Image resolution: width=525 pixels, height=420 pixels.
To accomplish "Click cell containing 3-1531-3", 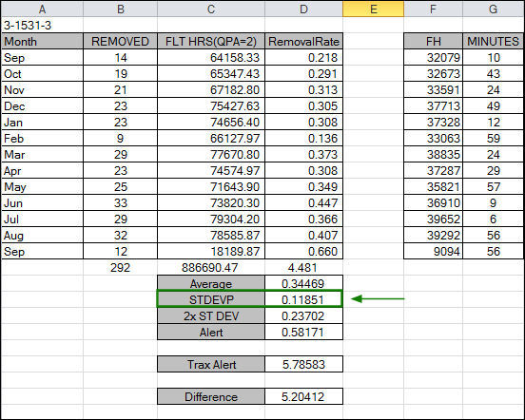I will point(42,25).
